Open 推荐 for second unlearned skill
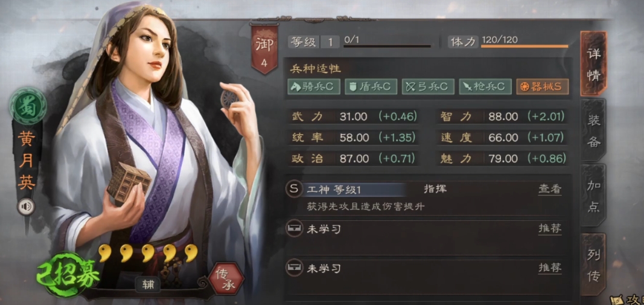 [549, 268]
